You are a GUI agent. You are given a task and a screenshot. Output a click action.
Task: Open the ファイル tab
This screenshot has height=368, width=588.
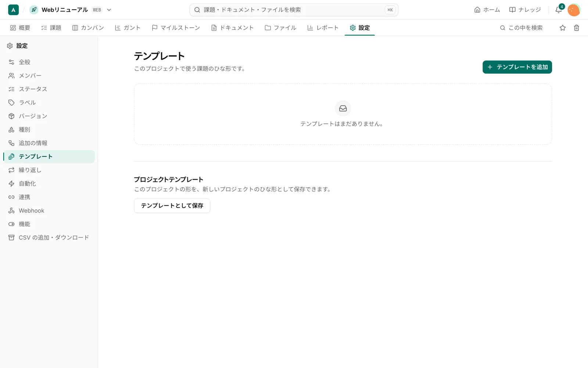[280, 28]
